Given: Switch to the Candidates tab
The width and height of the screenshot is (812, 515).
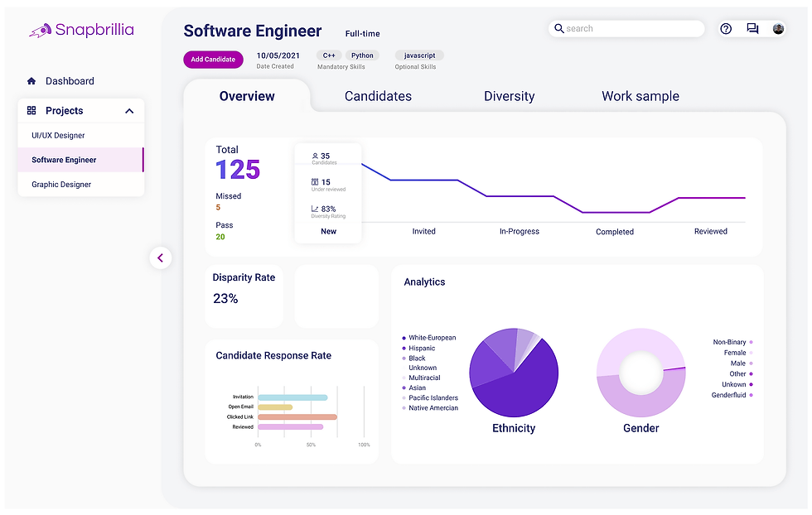Looking at the screenshot, I should click(x=378, y=96).
